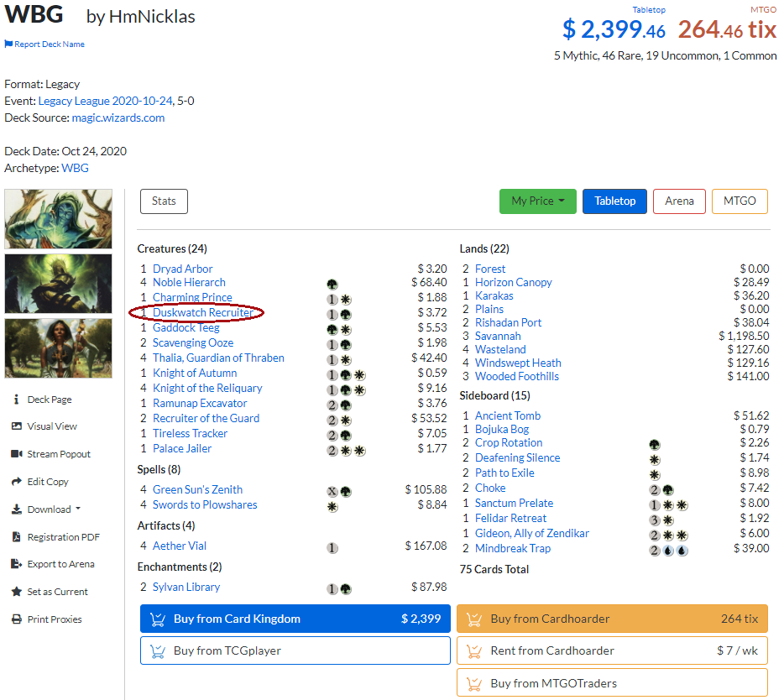Click the Download tray icon

coord(17,509)
